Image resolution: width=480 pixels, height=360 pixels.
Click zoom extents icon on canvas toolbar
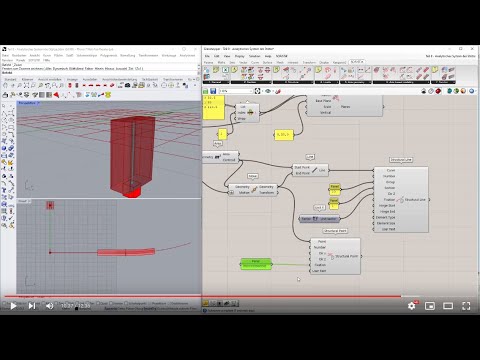coord(257,91)
